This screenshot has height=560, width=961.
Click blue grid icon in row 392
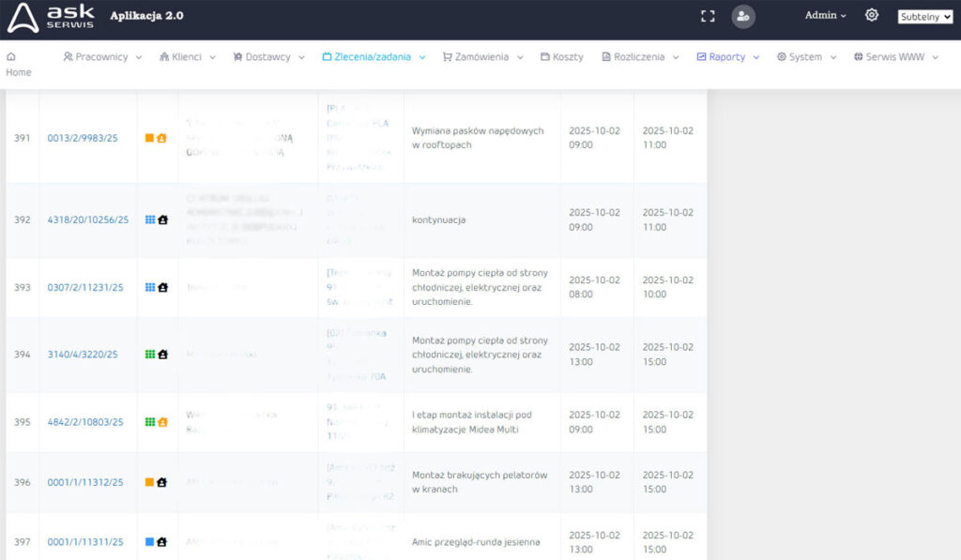(149, 219)
